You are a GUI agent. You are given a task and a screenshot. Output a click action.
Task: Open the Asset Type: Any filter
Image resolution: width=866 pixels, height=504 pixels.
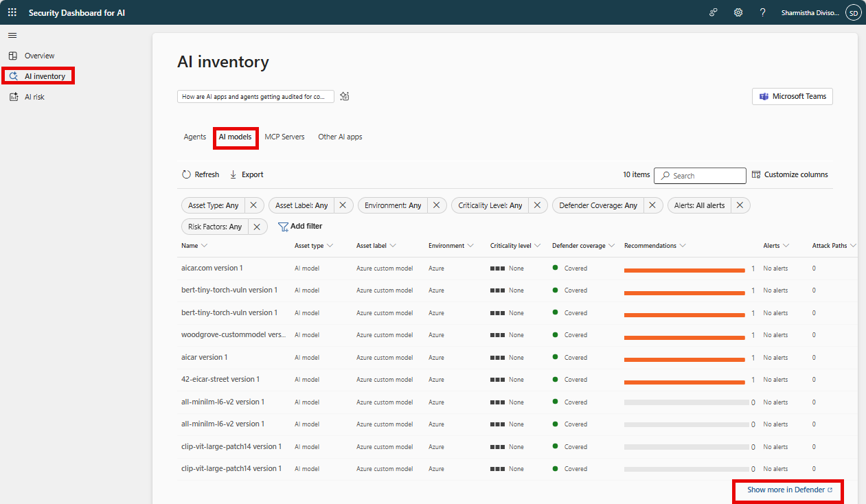point(214,205)
